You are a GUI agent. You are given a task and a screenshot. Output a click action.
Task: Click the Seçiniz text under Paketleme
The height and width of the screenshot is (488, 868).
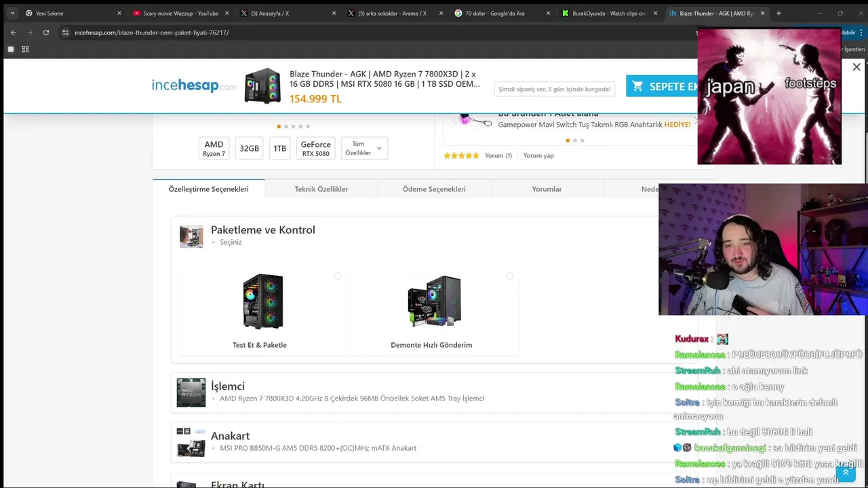pyautogui.click(x=231, y=242)
